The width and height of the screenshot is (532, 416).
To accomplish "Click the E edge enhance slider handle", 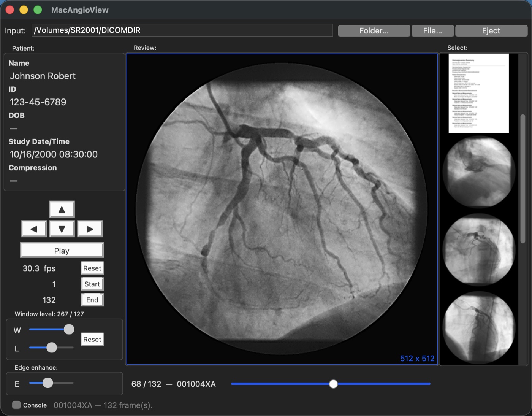I will pos(47,383).
